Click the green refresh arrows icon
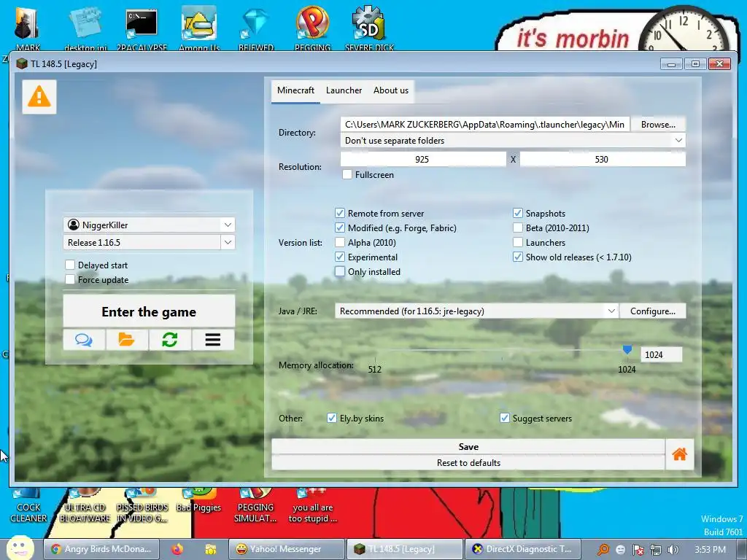This screenshot has width=747, height=560. click(x=169, y=340)
